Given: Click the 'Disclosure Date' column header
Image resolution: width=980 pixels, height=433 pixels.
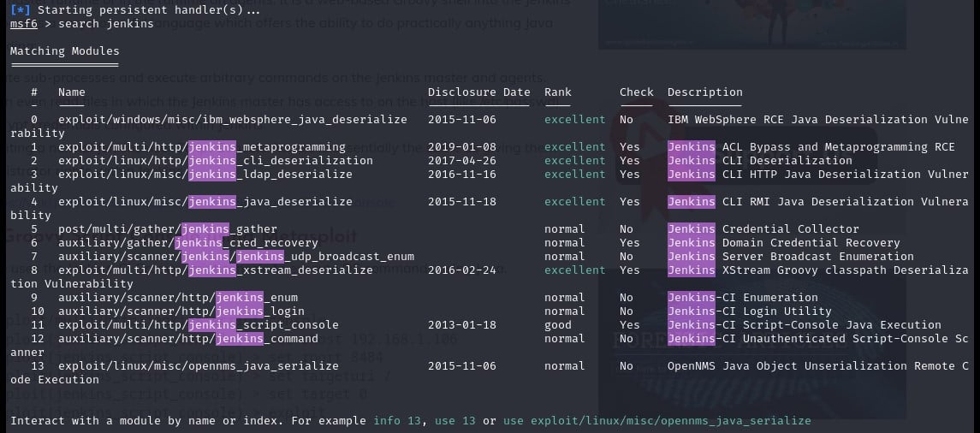Looking at the screenshot, I should click(479, 92).
